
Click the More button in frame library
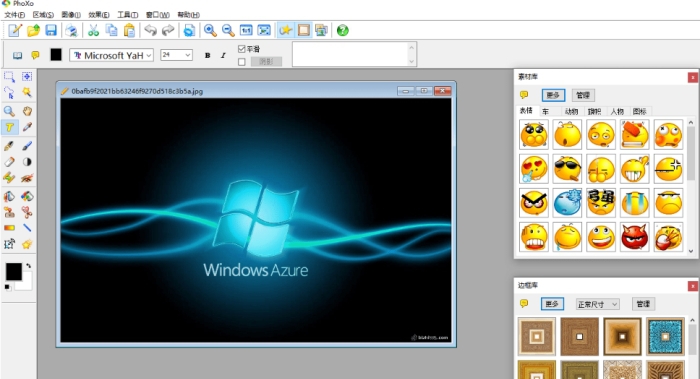(552, 304)
